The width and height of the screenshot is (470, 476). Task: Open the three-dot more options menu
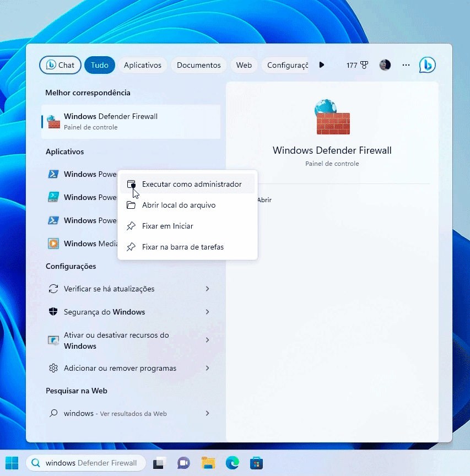(x=406, y=65)
